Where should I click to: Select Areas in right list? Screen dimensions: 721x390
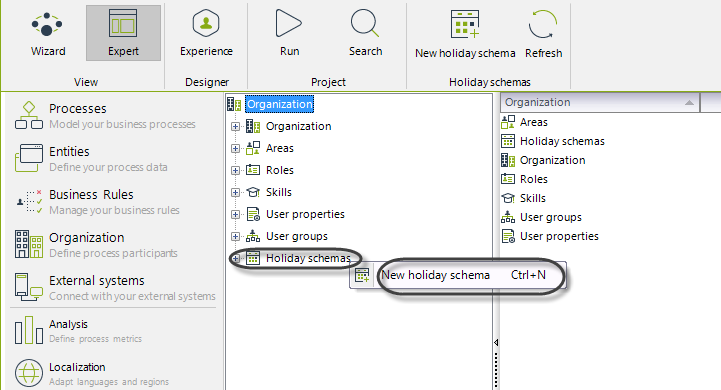tap(533, 122)
